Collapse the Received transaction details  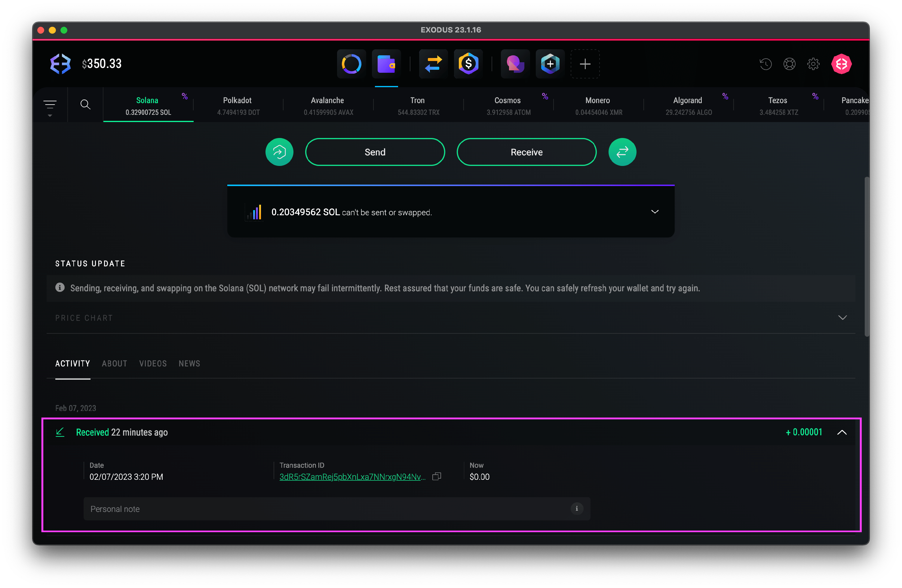(x=842, y=432)
